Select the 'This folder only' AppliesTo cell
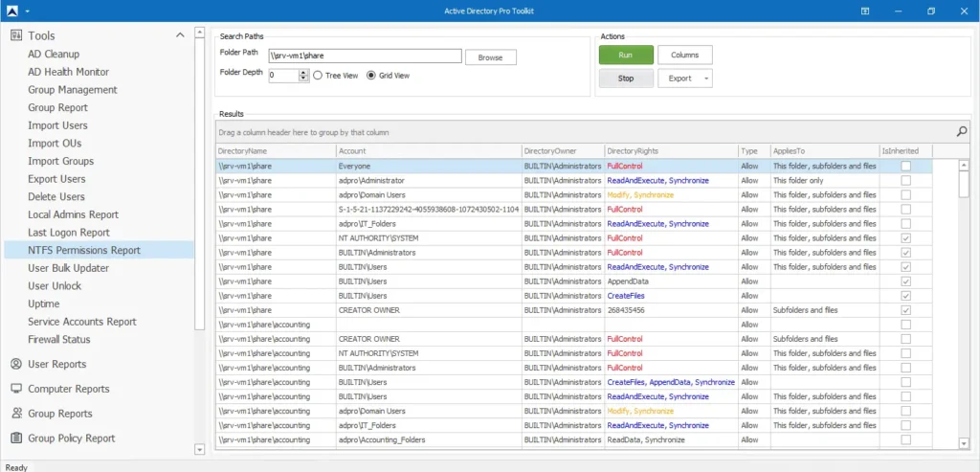 pos(824,181)
